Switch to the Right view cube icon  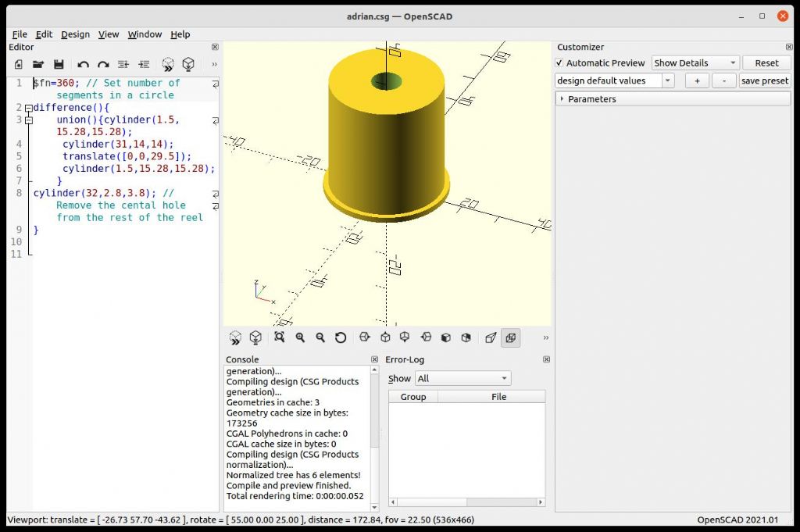[364, 337]
